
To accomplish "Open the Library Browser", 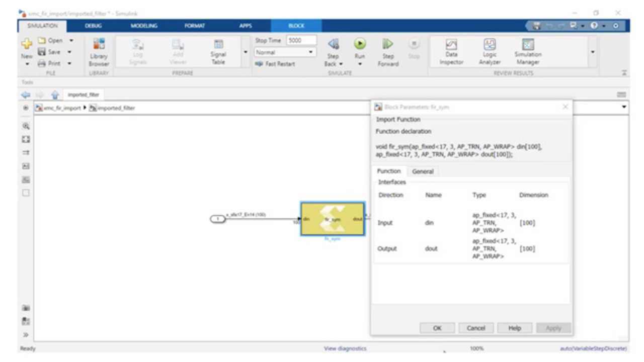I will [99, 52].
